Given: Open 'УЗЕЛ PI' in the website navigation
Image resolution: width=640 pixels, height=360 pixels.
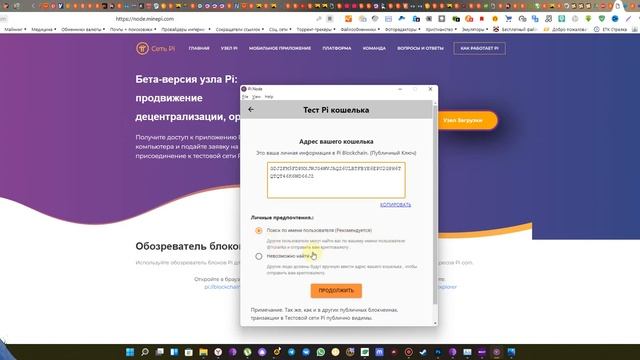Looking at the screenshot, I should pyautogui.click(x=229, y=48).
